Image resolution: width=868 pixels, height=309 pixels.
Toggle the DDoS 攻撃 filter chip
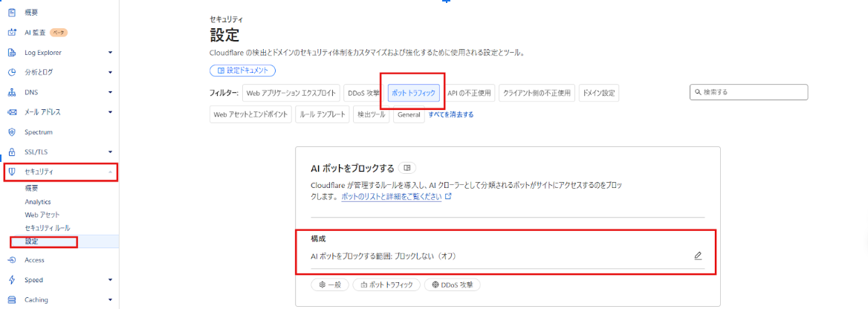[x=363, y=93]
